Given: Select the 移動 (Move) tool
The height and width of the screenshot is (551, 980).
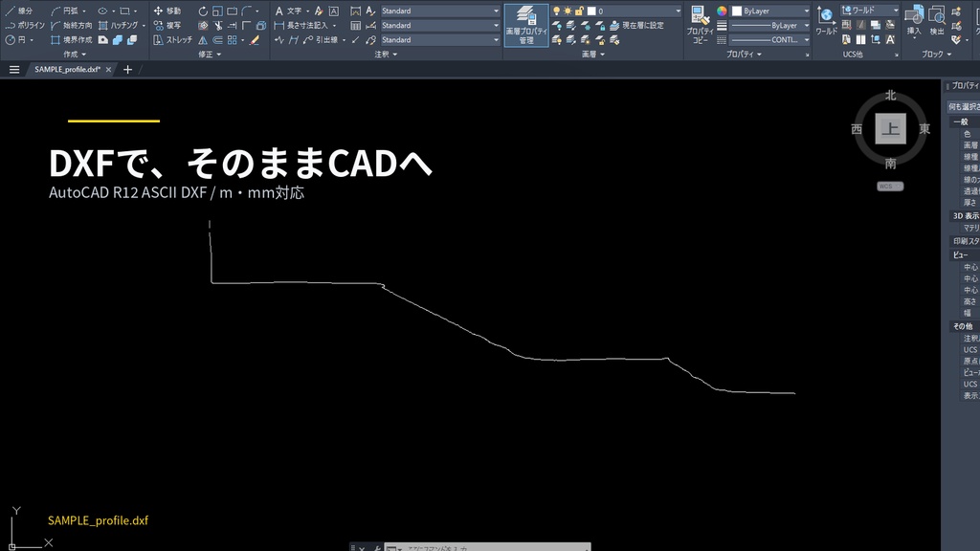Looking at the screenshot, I should 167,11.
